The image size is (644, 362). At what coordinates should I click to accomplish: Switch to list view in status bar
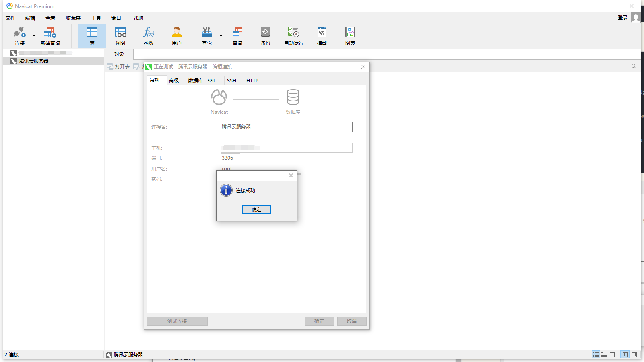pos(604,355)
